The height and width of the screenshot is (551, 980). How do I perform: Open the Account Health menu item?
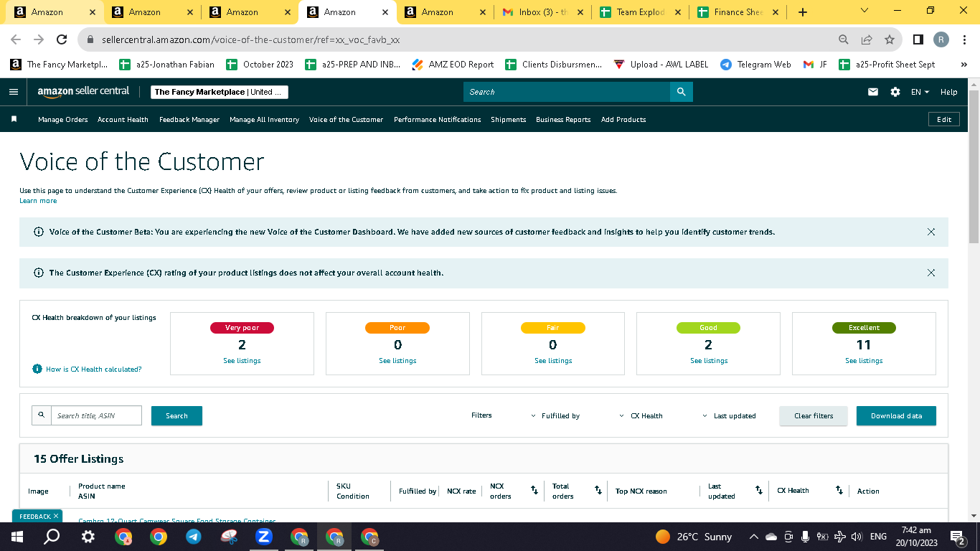[123, 120]
